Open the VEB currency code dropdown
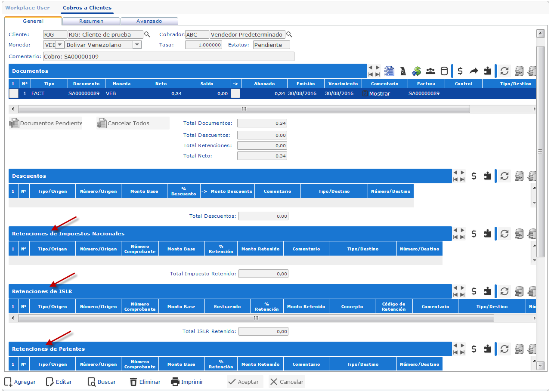This screenshot has width=551, height=392. [x=59, y=45]
